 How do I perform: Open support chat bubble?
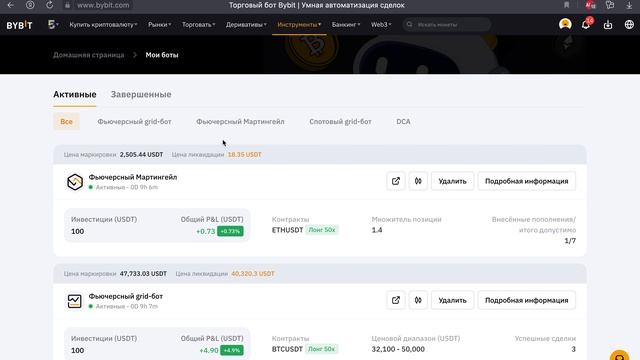coord(619,356)
